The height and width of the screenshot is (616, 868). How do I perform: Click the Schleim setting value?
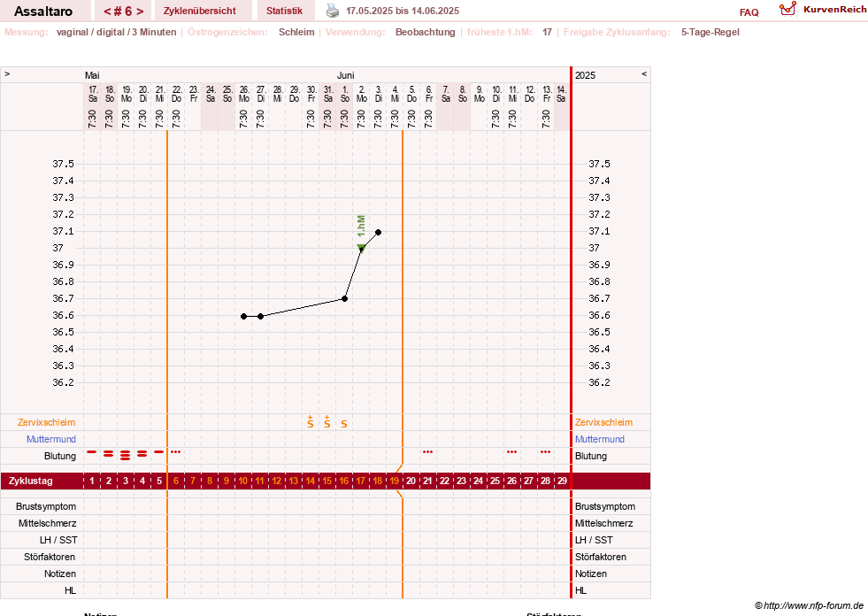(x=296, y=32)
